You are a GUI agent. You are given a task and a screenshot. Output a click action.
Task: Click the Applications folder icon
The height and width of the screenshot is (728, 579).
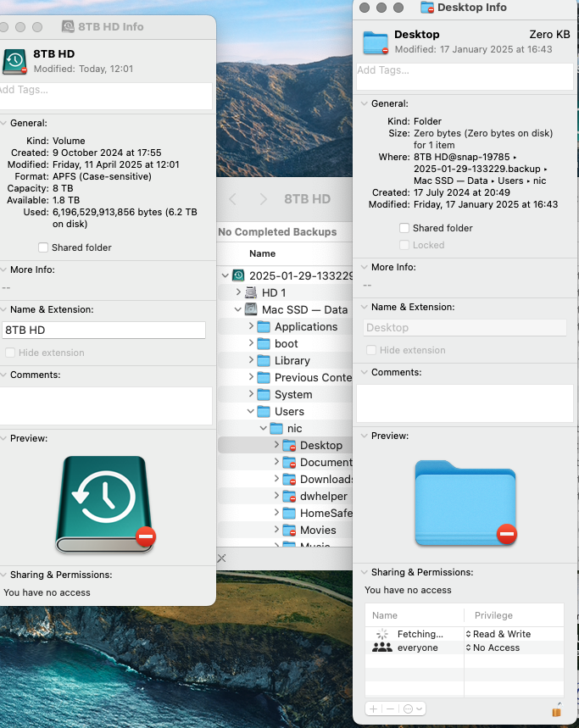264,327
